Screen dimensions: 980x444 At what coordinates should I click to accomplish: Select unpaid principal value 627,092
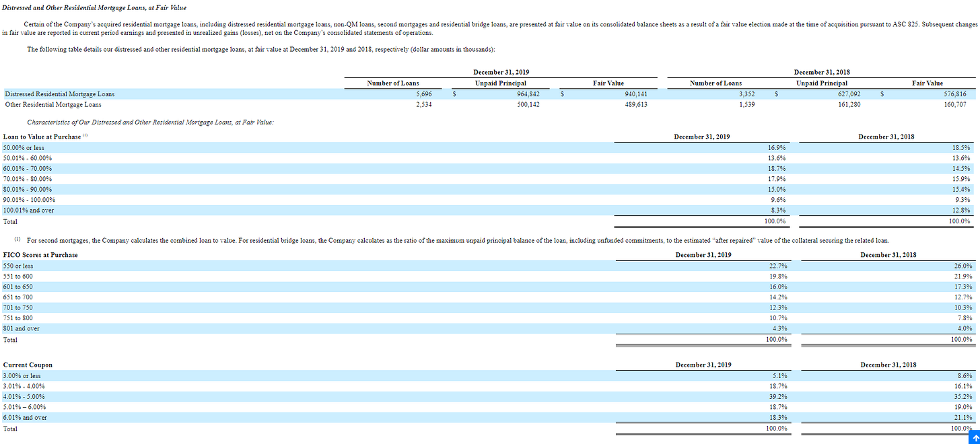pos(848,94)
